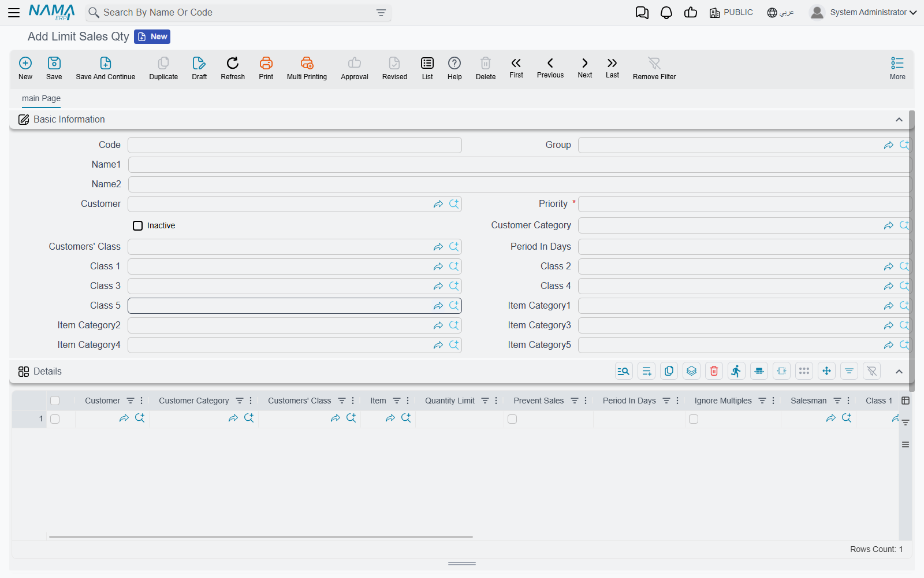Sort by the Customer Category column header

[194, 401]
